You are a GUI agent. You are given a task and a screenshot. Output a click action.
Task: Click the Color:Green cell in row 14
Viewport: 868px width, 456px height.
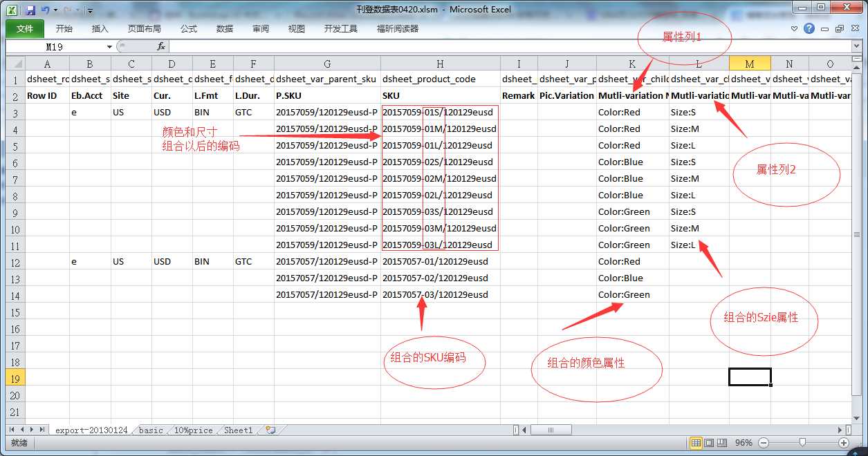(632, 294)
